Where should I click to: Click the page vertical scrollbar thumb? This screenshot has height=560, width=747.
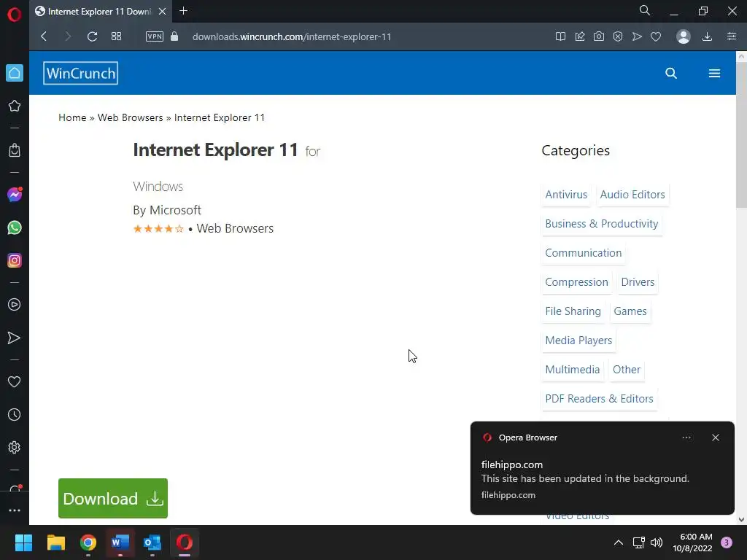pyautogui.click(x=741, y=134)
